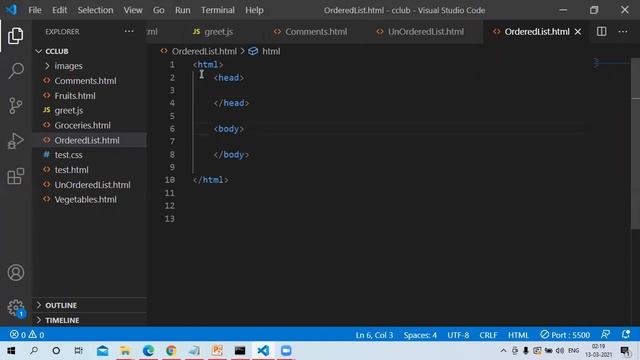Open the Selection menu
This screenshot has width=640, height=360.
click(x=95, y=10)
